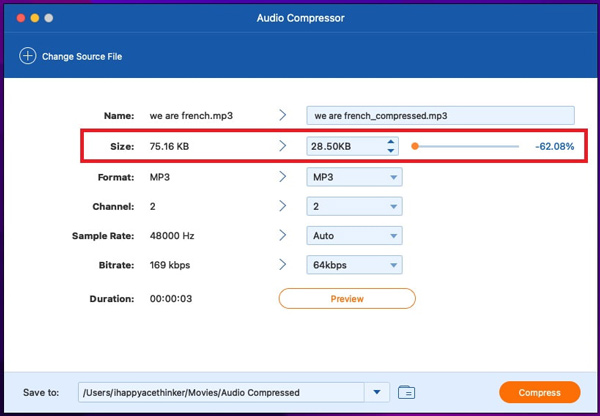Click the chevron arrow in the Bitrate row
This screenshot has height=416, width=600.
[x=282, y=264]
